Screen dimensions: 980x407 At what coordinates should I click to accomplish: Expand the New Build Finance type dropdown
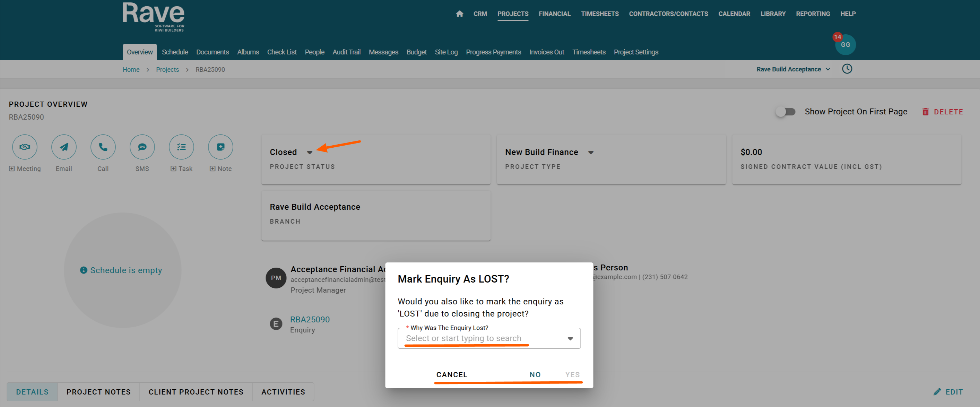click(x=591, y=153)
